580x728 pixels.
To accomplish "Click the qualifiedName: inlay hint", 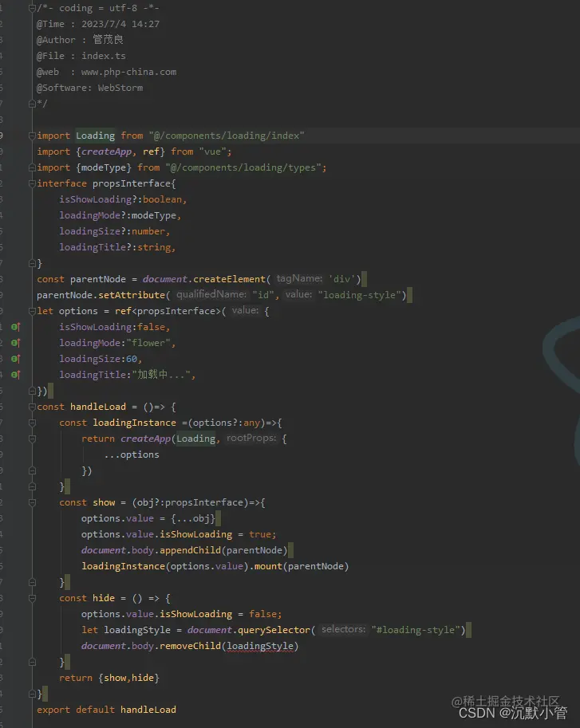I will 211,294.
